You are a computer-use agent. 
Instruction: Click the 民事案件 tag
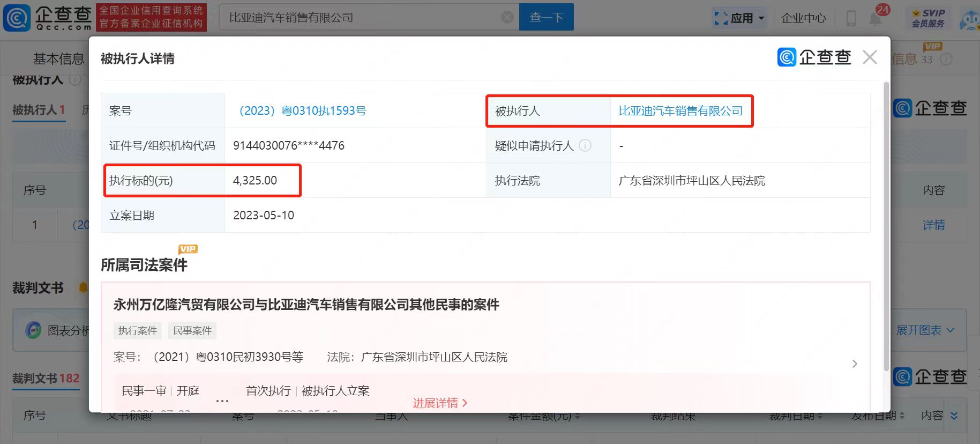point(192,331)
